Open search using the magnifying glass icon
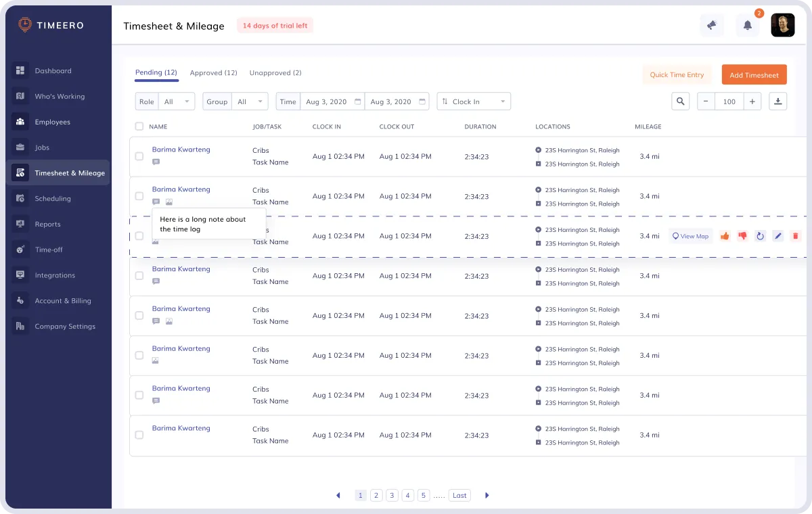 click(x=680, y=101)
